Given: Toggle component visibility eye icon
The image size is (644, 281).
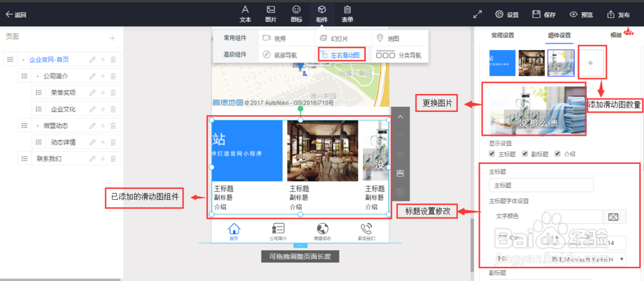Looking at the screenshot, I should point(401,154).
